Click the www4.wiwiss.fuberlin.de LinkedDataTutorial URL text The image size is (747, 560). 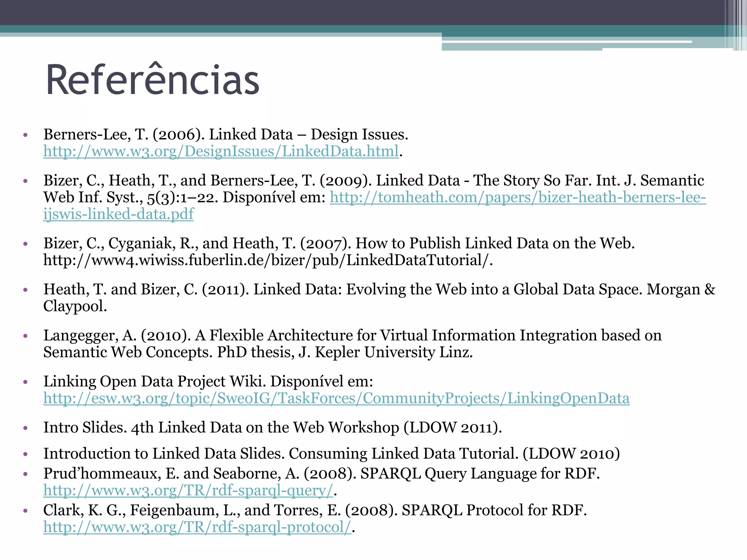click(268, 260)
